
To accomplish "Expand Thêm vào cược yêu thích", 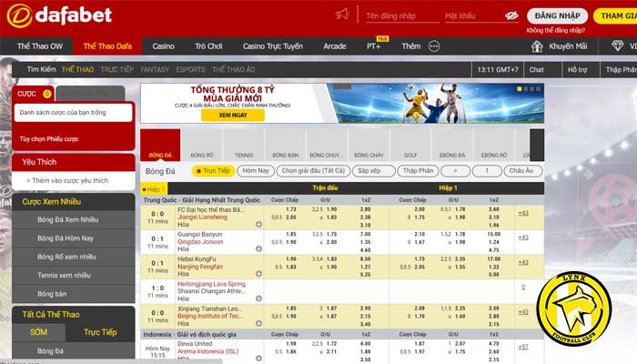I will pyautogui.click(x=67, y=181).
